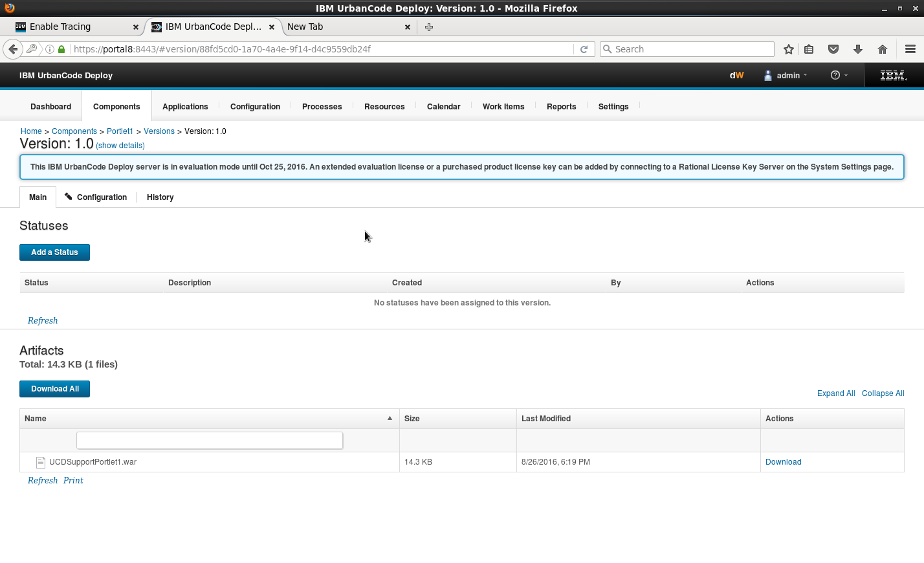Open the Firefox hamburger menu

[x=910, y=49]
